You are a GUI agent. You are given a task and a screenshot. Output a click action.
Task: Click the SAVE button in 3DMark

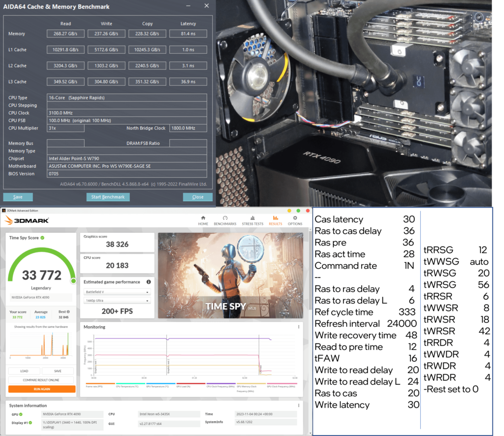58,371
